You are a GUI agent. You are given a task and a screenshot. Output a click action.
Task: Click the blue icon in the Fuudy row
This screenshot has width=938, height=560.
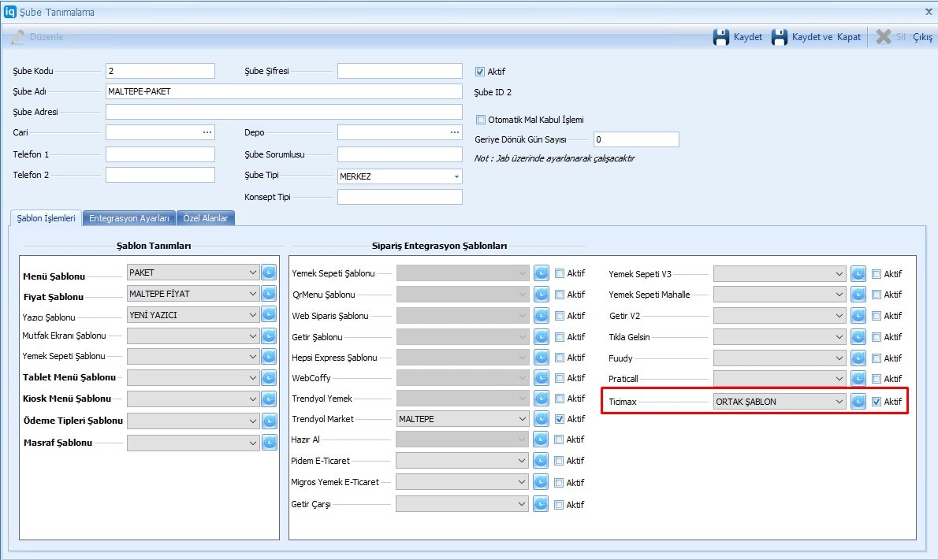tap(858, 358)
